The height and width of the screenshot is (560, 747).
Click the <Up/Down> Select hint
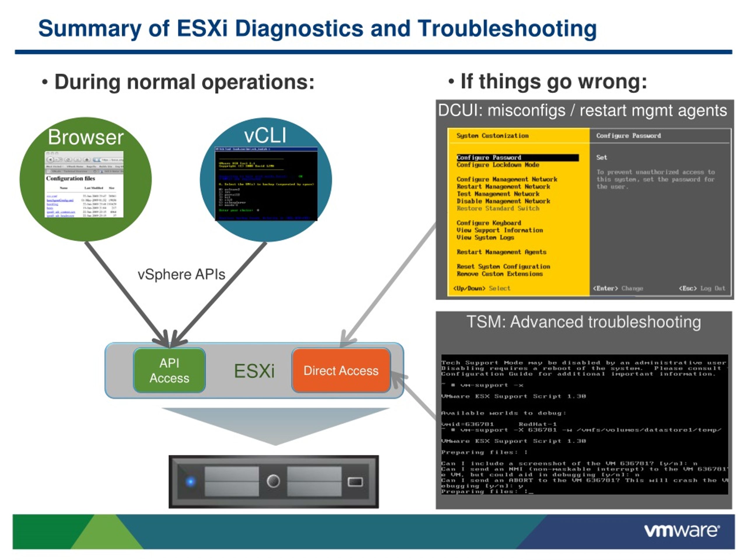click(x=481, y=288)
